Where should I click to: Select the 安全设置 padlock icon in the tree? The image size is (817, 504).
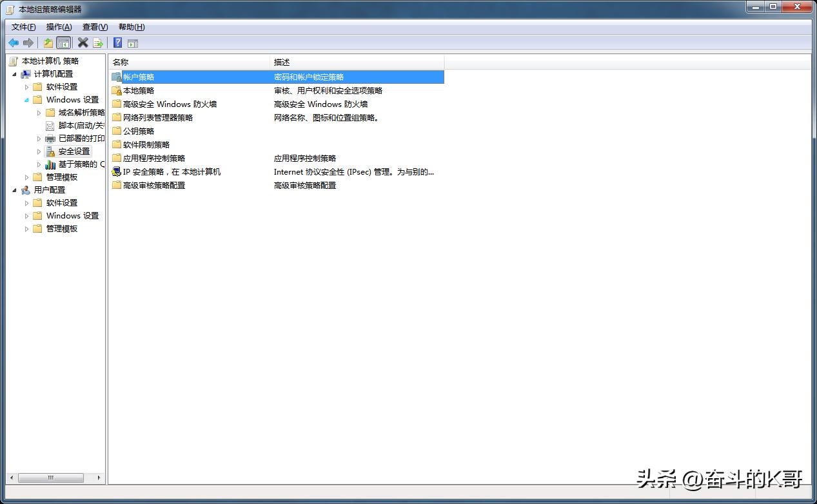point(50,151)
